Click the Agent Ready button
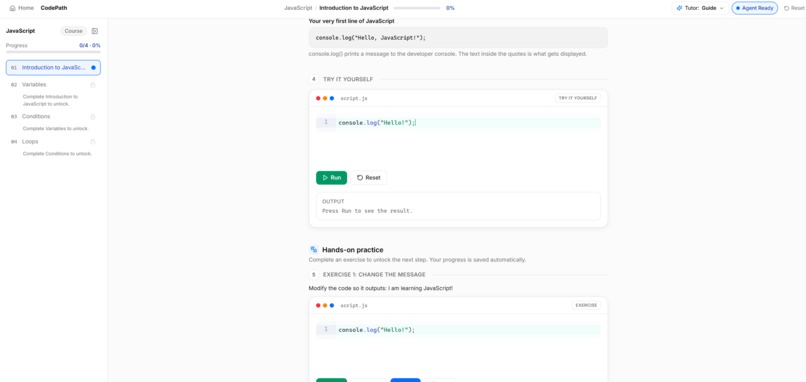Image resolution: width=806 pixels, height=382 pixels. point(754,8)
